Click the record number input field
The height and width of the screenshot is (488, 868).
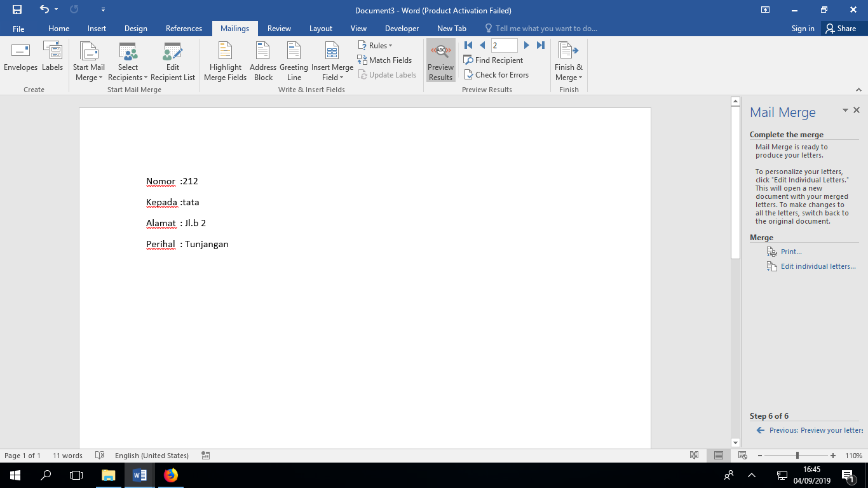click(504, 45)
